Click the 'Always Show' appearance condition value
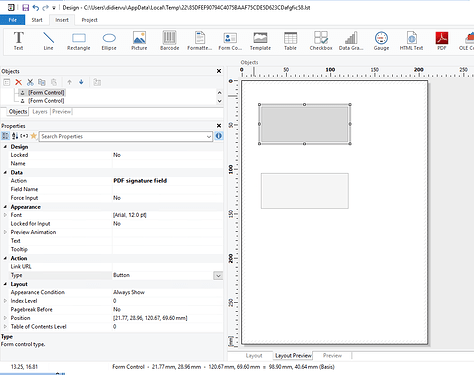Image resolution: width=474 pixels, height=375 pixels. (x=129, y=292)
